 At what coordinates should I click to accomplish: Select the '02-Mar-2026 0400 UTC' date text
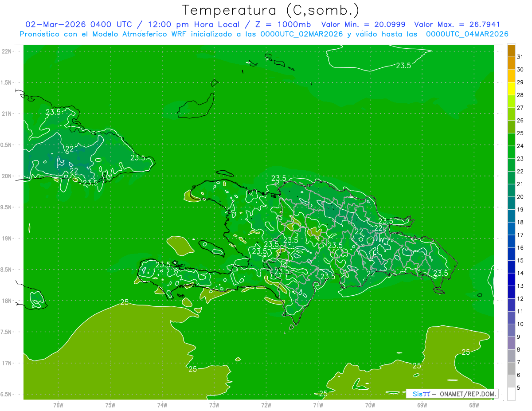pyautogui.click(x=78, y=24)
